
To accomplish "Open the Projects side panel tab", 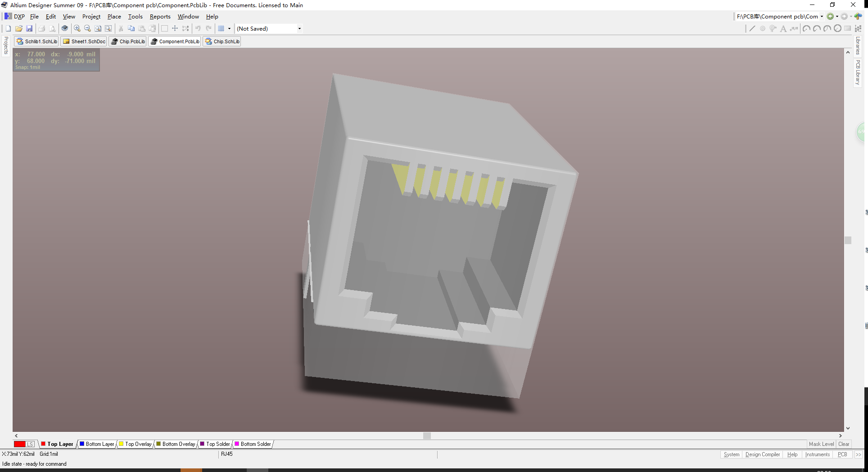I will 6,45.
